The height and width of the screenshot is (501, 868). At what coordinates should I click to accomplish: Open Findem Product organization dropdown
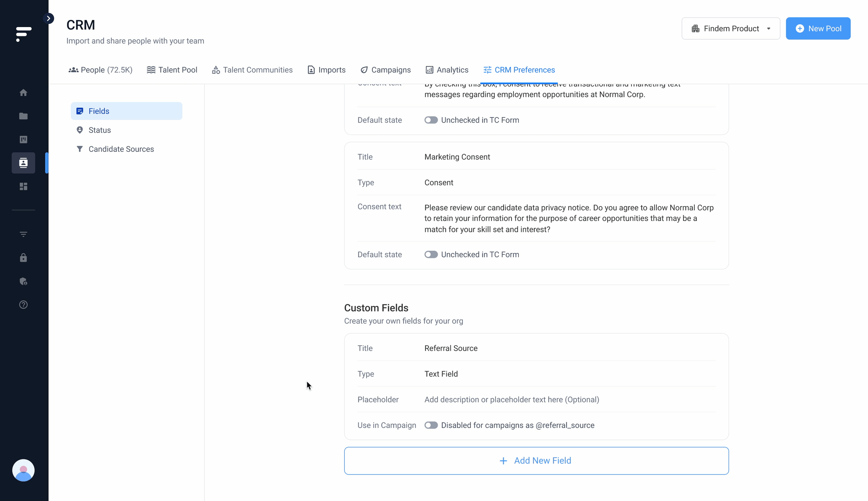(731, 28)
